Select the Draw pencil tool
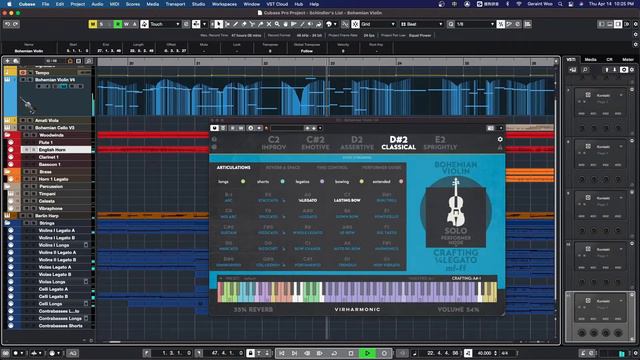This screenshot has width=640, height=360. (236, 24)
